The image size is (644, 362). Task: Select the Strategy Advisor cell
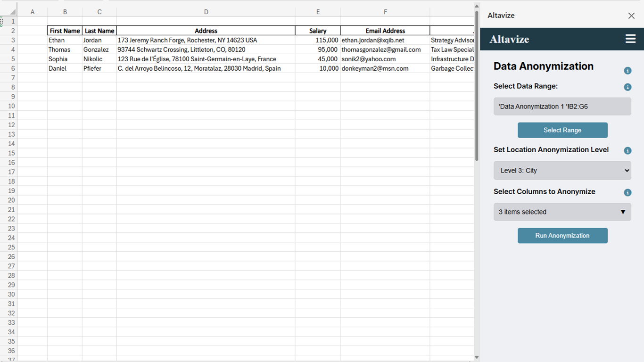[452, 40]
